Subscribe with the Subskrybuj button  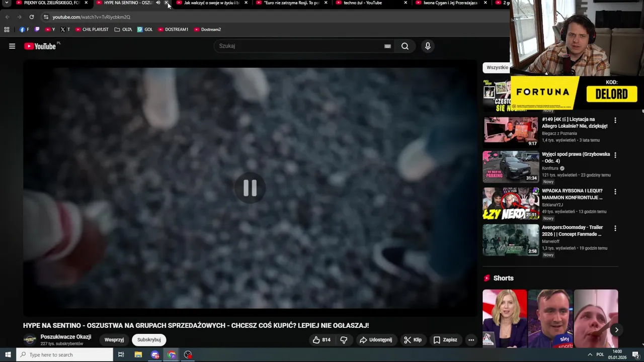[149, 340]
